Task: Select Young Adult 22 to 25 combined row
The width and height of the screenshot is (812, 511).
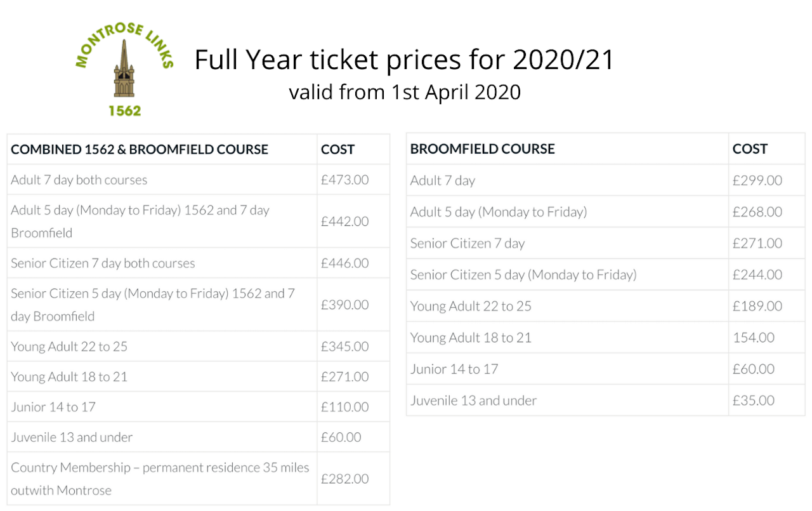Action: [x=199, y=347]
